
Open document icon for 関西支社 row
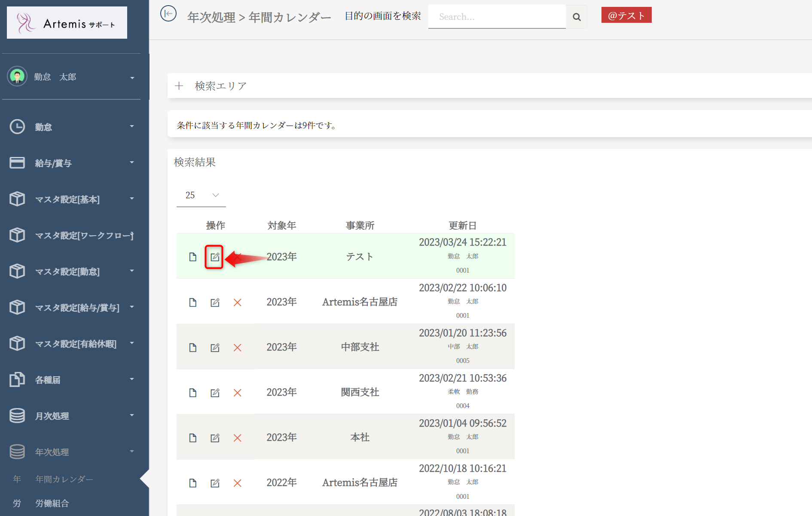(x=192, y=393)
